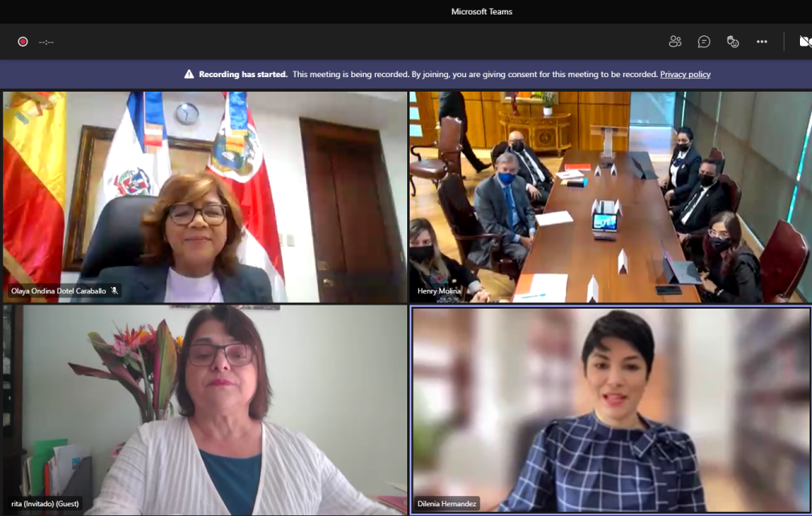The image size is (812, 516).
Task: Click the 'Recording has started.' banner text
Action: click(x=243, y=74)
